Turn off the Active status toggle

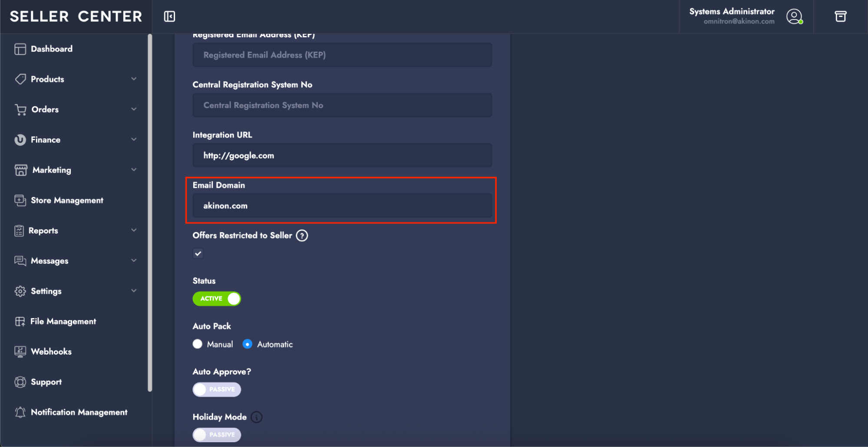click(x=217, y=299)
